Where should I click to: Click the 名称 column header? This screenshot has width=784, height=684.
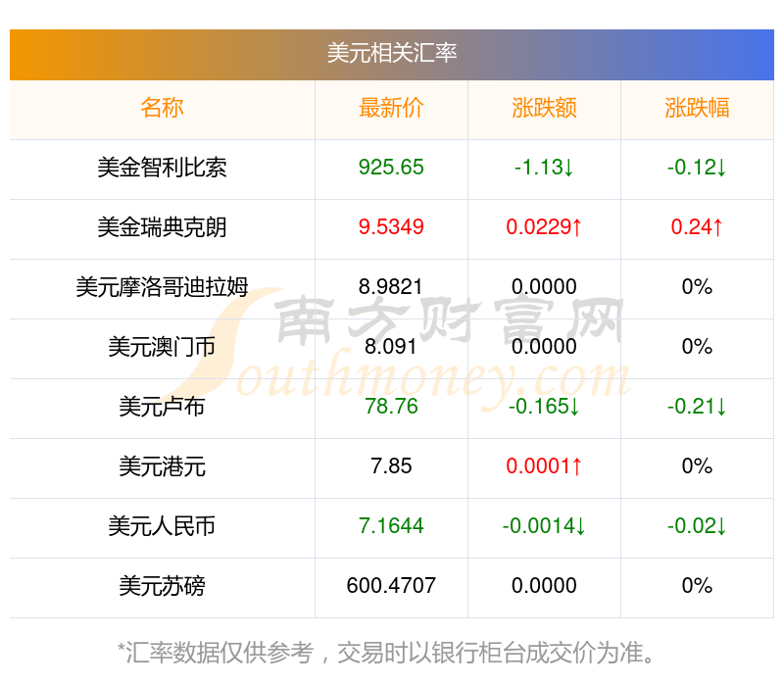click(x=162, y=108)
